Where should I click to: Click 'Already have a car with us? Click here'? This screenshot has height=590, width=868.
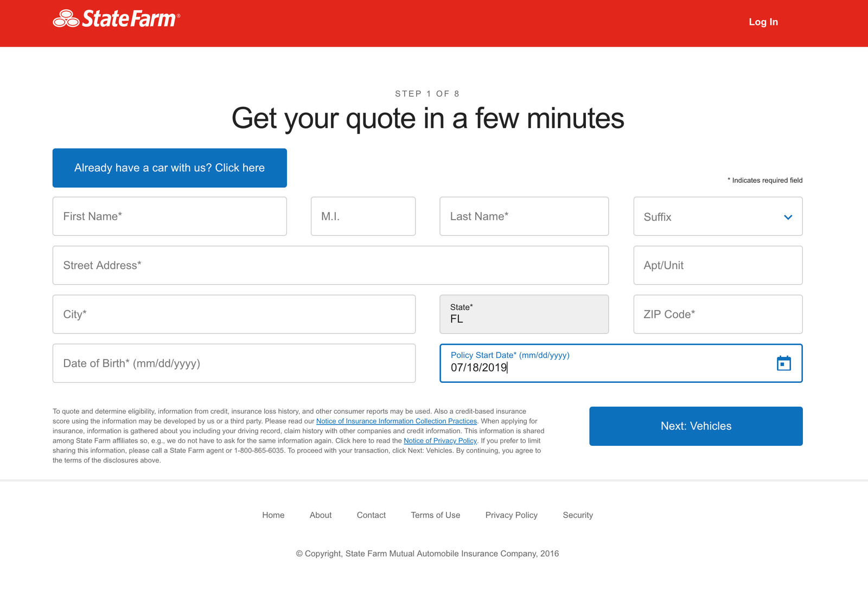coord(169,168)
